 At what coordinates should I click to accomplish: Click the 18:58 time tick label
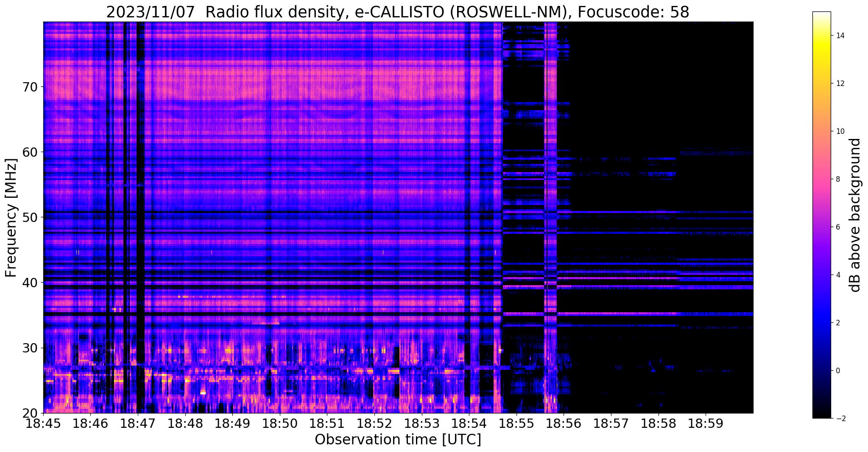(x=659, y=423)
